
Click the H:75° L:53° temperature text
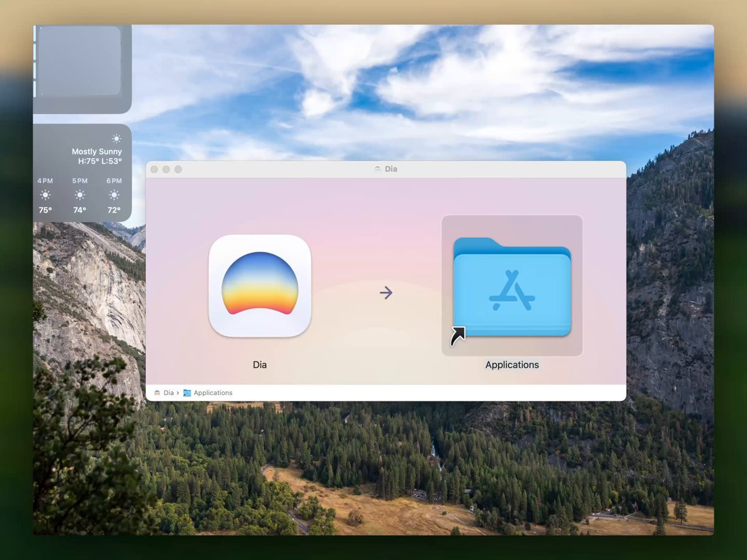[100, 161]
